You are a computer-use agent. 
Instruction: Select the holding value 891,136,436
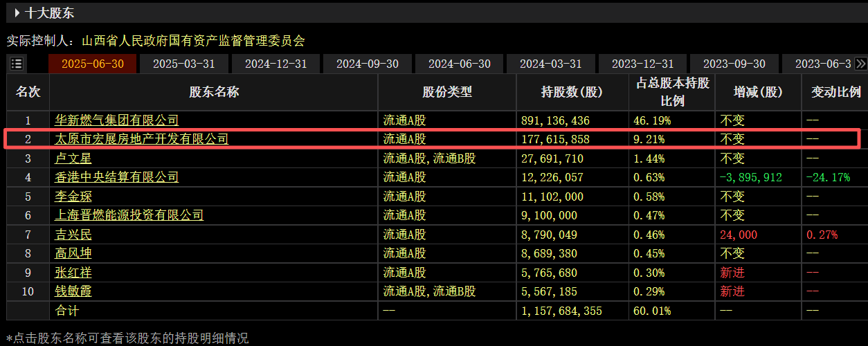[x=556, y=120]
